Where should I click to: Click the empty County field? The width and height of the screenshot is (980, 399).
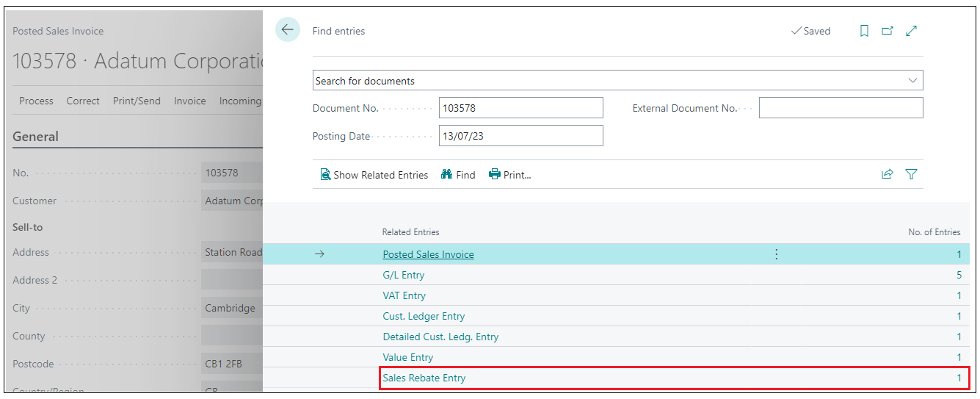(232, 336)
